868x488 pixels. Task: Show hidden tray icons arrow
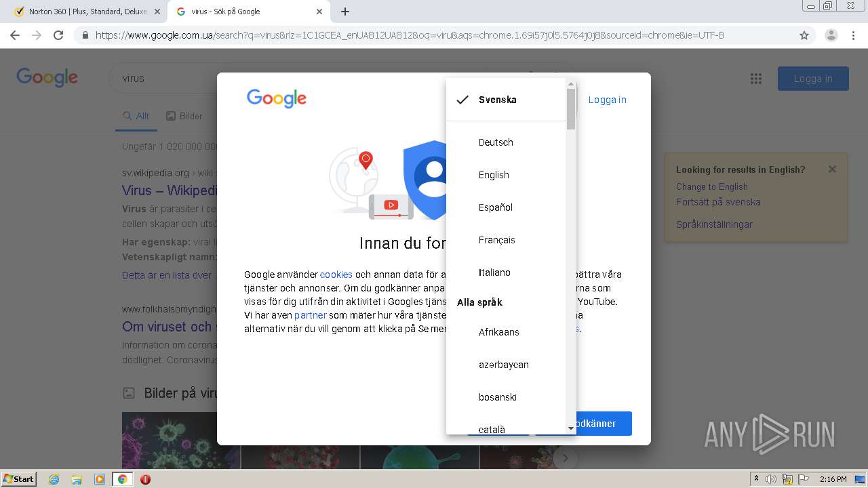point(756,479)
